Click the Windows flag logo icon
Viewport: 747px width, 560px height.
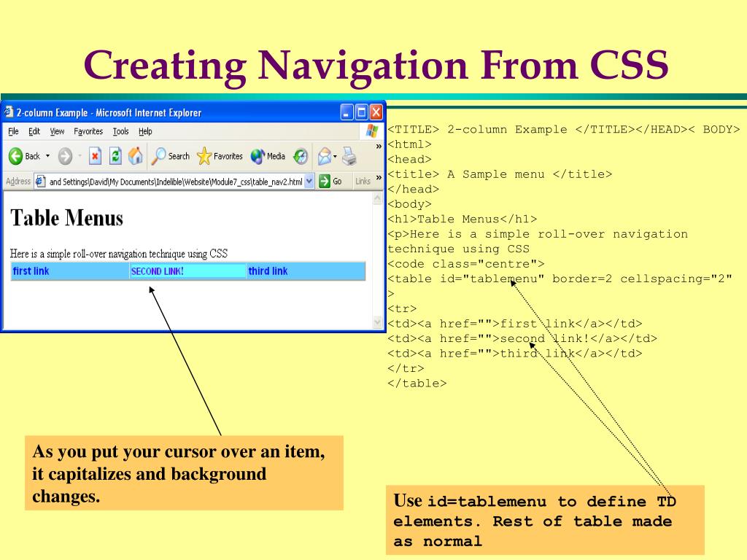372,131
